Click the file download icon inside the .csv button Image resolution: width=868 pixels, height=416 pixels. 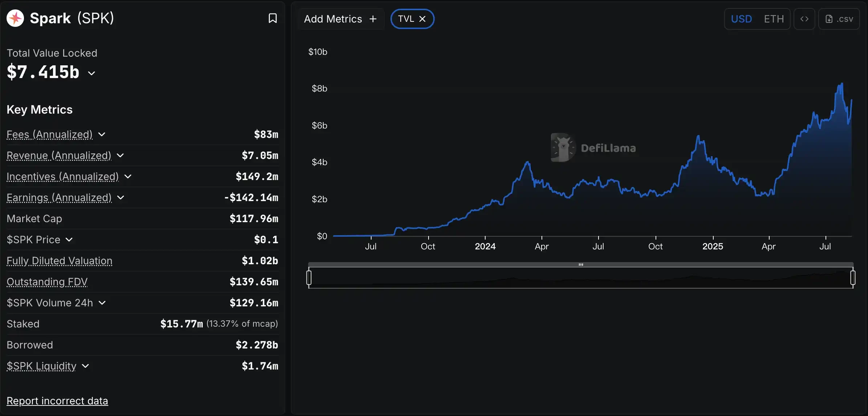coord(828,19)
